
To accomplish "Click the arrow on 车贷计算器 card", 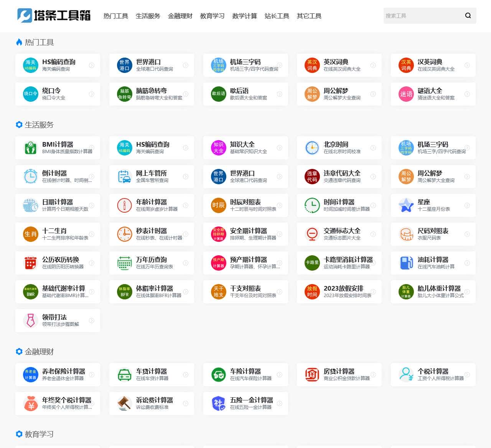I will (x=186, y=375).
